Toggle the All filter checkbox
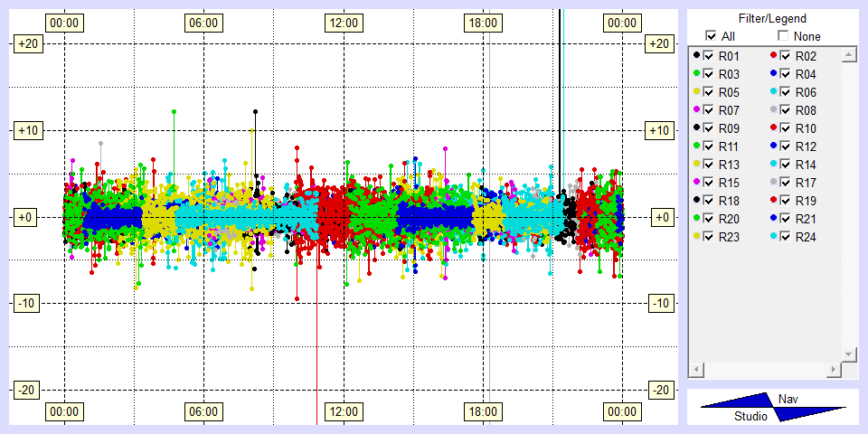This screenshot has height=434, width=868. click(x=711, y=36)
